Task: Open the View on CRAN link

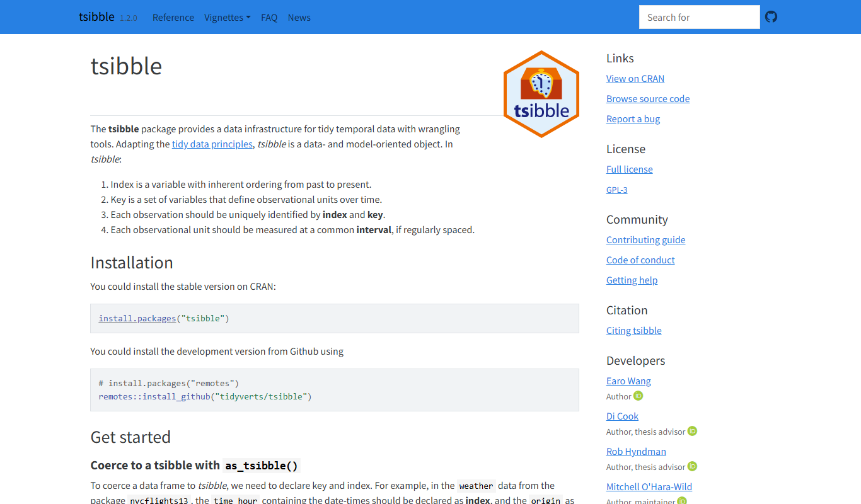Action: 635,79
